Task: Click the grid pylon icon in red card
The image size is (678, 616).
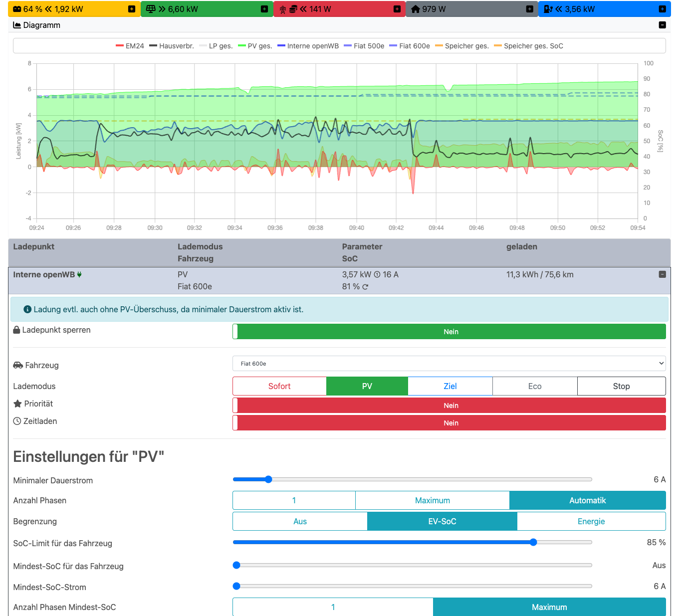Action: click(283, 9)
